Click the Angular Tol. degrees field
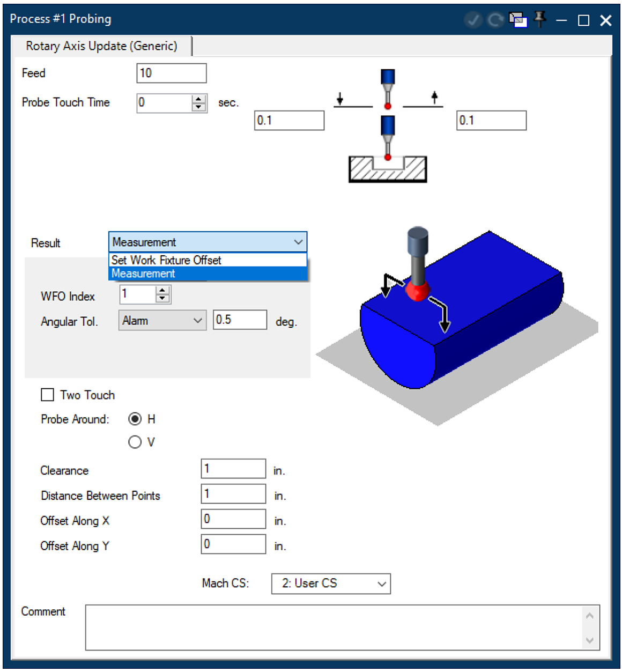622x672 pixels. [240, 320]
